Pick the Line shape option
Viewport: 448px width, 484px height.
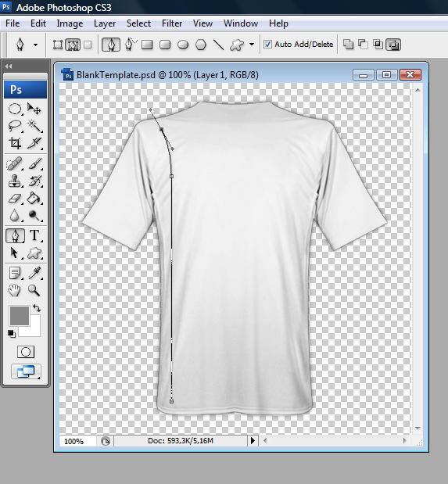[x=219, y=45]
